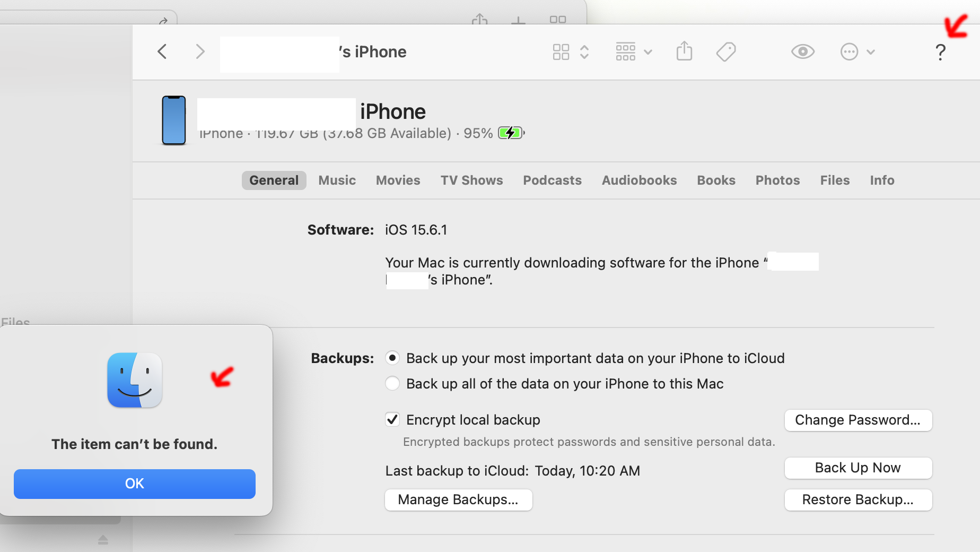Click the Tags toolbar icon
Screen dimensions: 980x552
click(x=726, y=52)
